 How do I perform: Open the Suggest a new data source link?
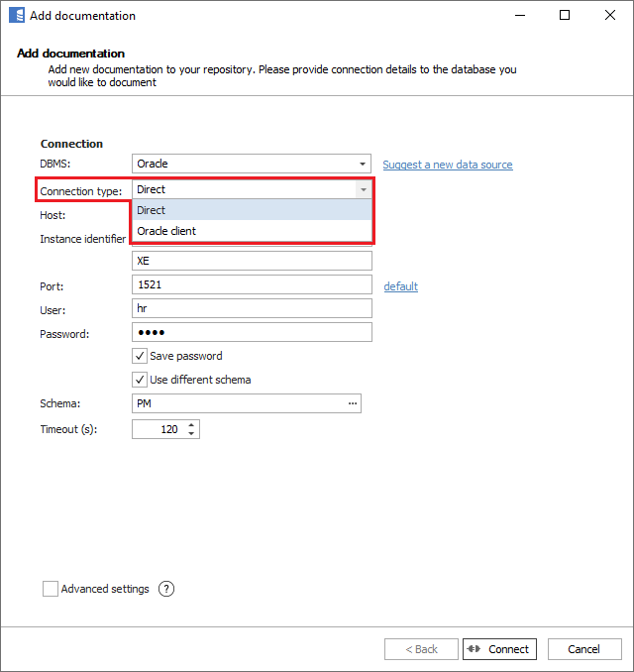click(448, 165)
